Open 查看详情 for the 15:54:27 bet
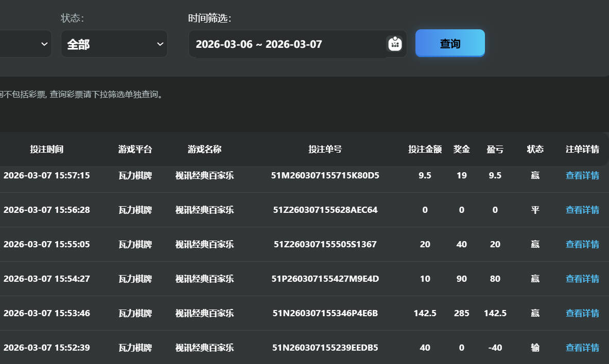The image size is (609, 364). [x=582, y=279]
